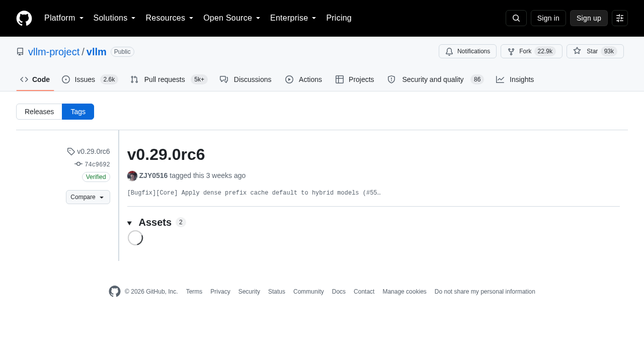644x362 pixels.
Task: Switch to the Issues tab
Action: click(90, 79)
